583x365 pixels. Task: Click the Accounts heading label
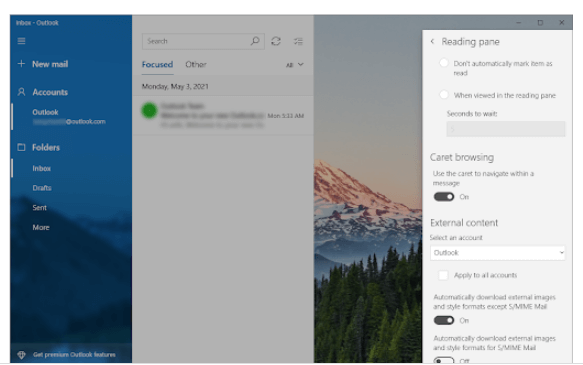(x=50, y=92)
